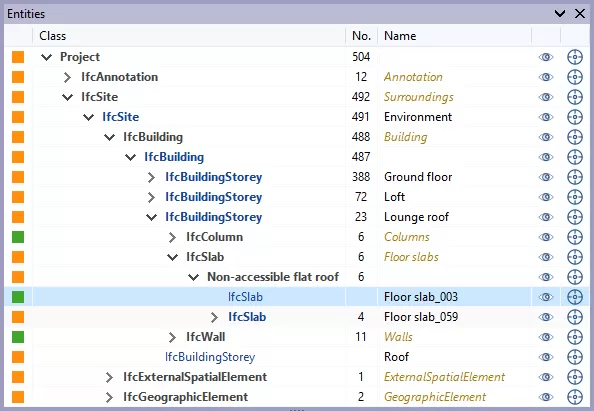Click target icon for Loft storey

575,197
